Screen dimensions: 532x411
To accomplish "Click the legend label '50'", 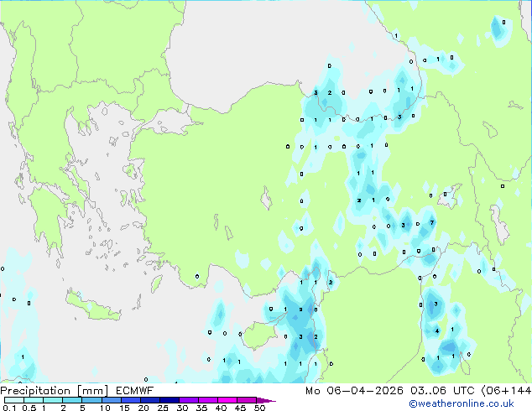I will (x=260, y=408).
